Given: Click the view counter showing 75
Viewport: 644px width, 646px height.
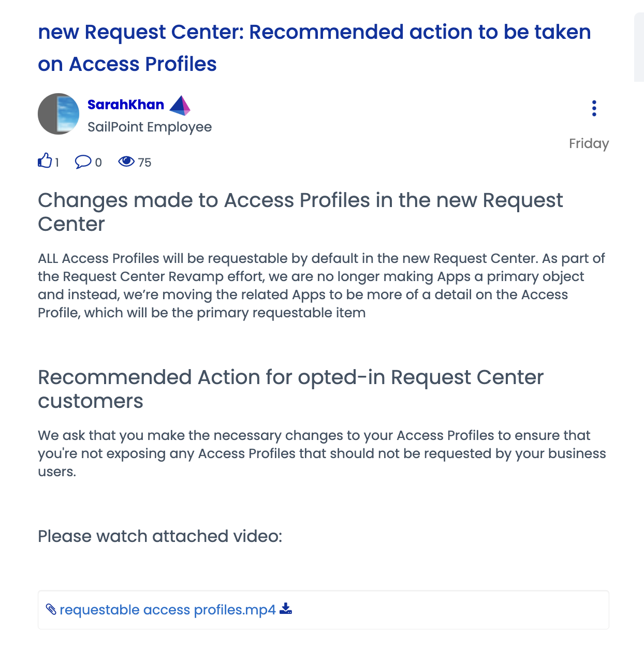Looking at the screenshot, I should pyautogui.click(x=144, y=163).
